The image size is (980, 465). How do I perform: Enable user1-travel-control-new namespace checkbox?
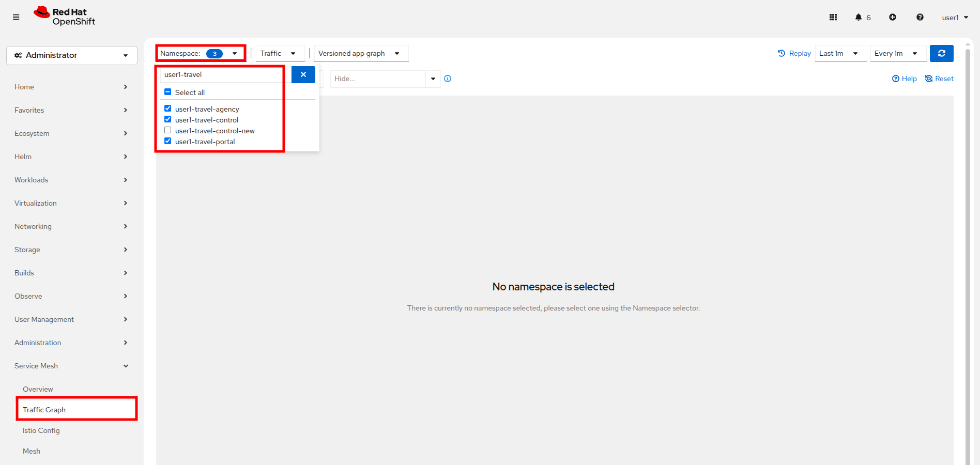[x=168, y=130]
